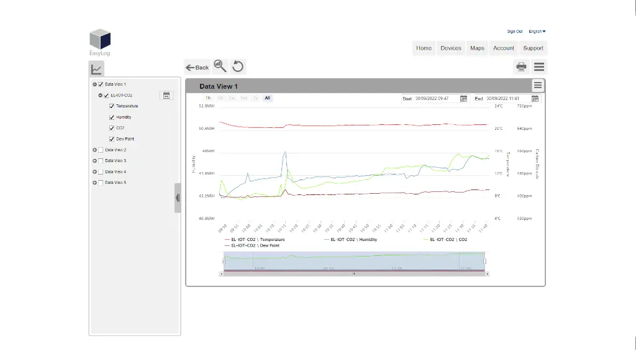Viewport: 636px width, 364px height.
Task: Toggle the Temperature checkbox
Action: pyautogui.click(x=112, y=106)
